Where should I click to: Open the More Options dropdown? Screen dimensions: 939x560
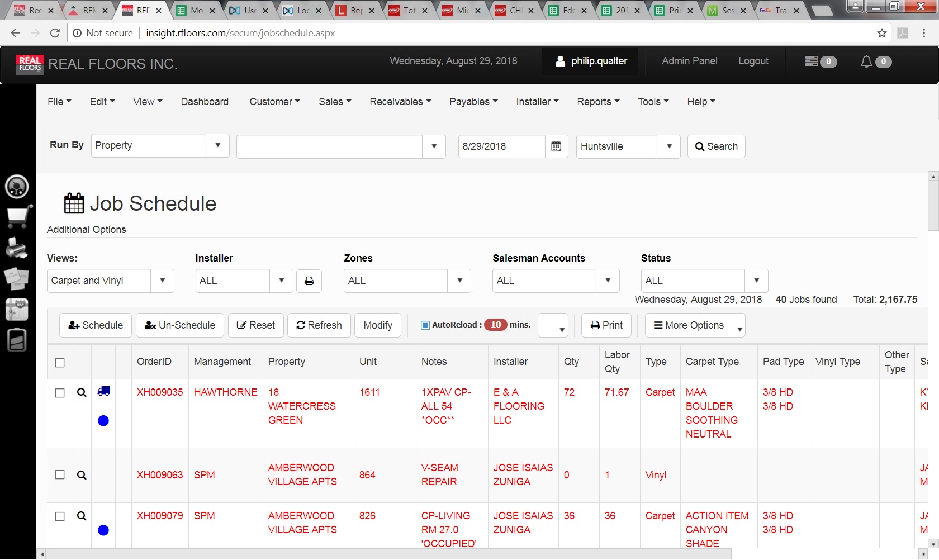pyautogui.click(x=695, y=325)
